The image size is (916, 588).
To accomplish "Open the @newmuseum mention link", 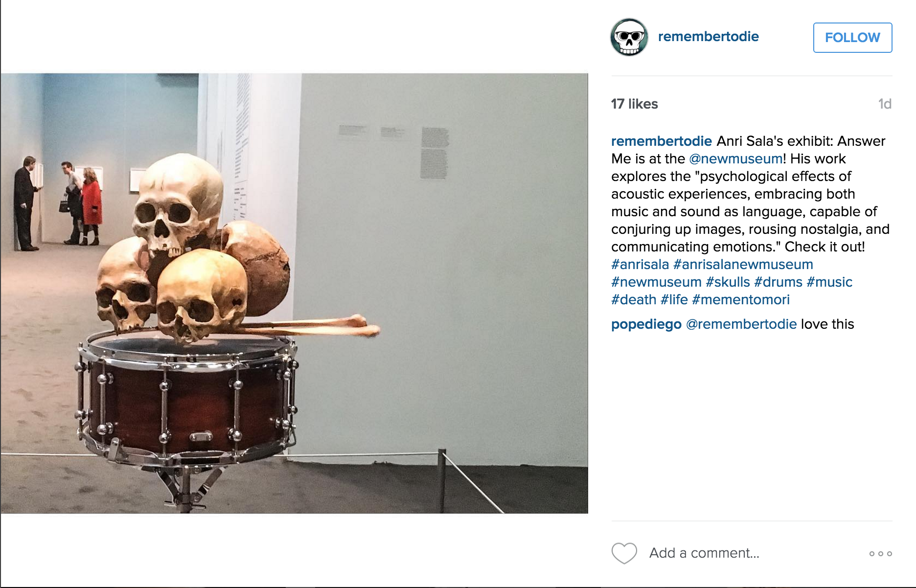I will (735, 159).
